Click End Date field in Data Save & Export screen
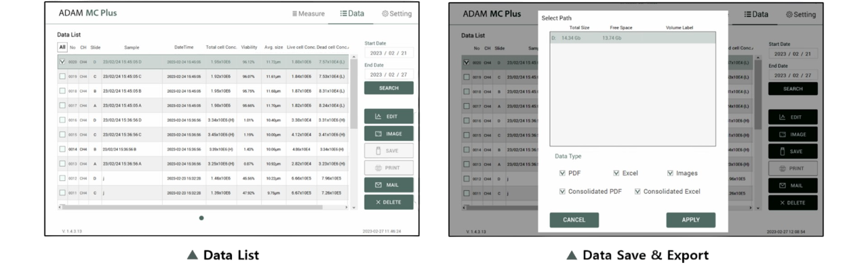 coord(793,75)
